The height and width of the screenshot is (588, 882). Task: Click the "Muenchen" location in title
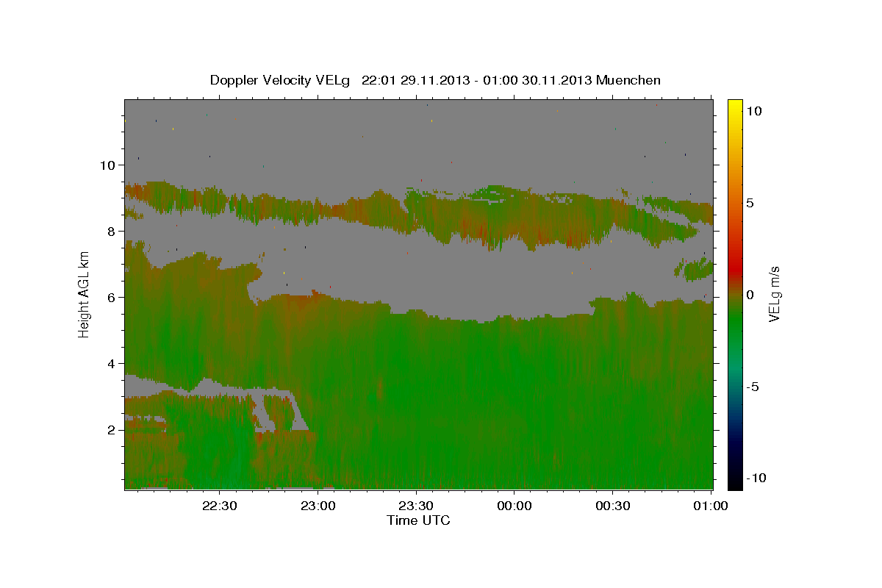point(628,80)
